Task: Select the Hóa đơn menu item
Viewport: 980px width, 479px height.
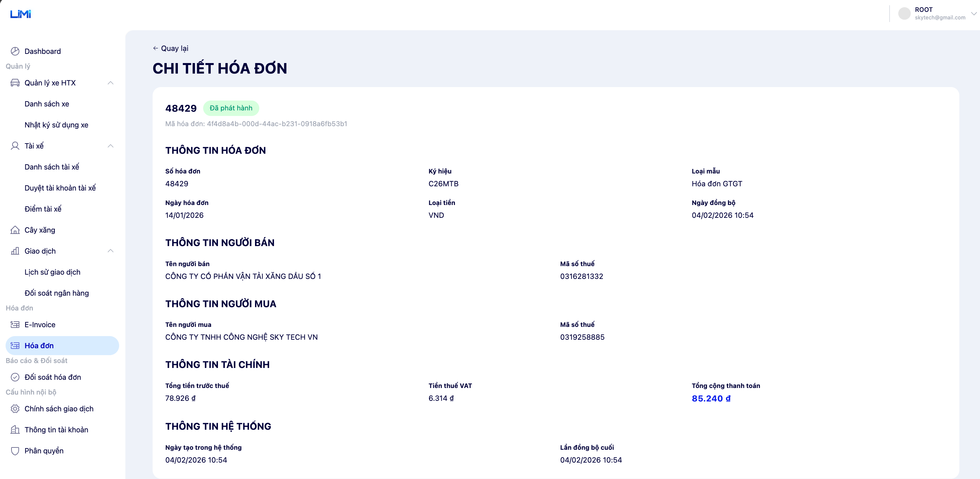Action: (x=62, y=345)
